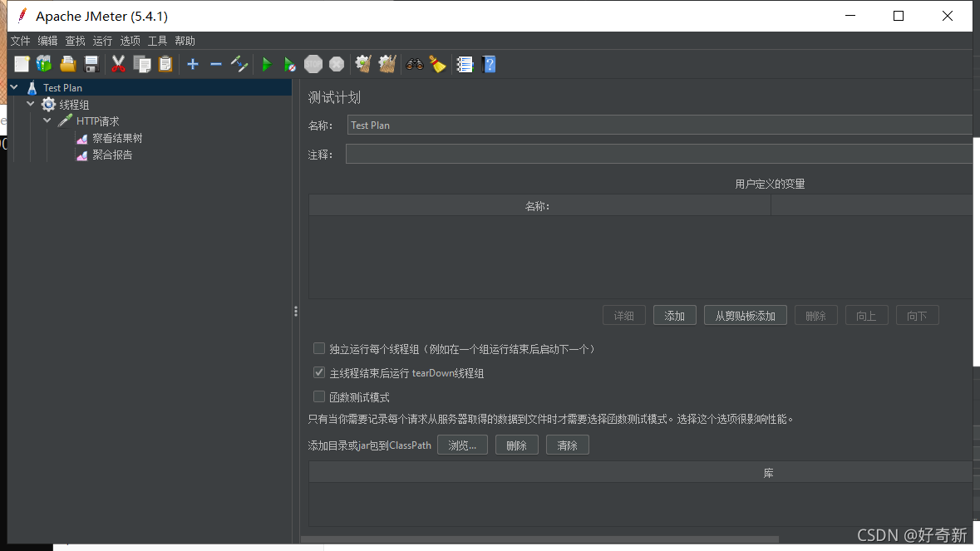The height and width of the screenshot is (551, 980).
Task: Click the Help question mark icon
Action: [489, 64]
